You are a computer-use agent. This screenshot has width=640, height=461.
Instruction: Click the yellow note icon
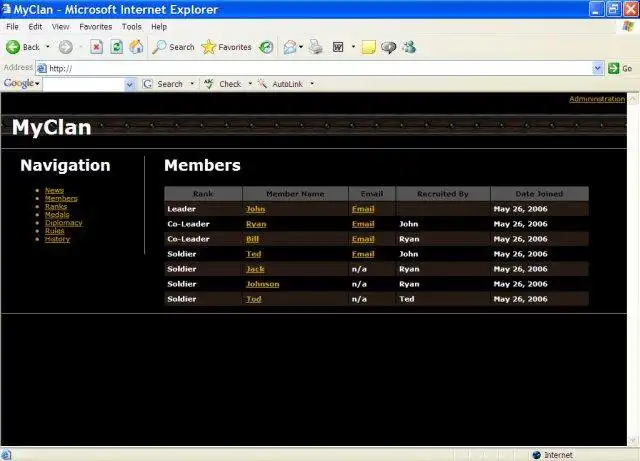[x=368, y=47]
